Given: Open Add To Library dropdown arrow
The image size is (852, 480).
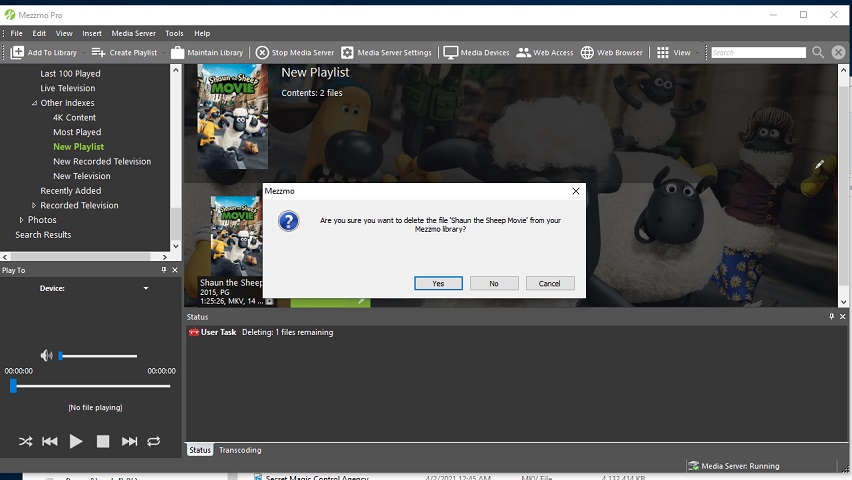Looking at the screenshot, I should tap(83, 53).
